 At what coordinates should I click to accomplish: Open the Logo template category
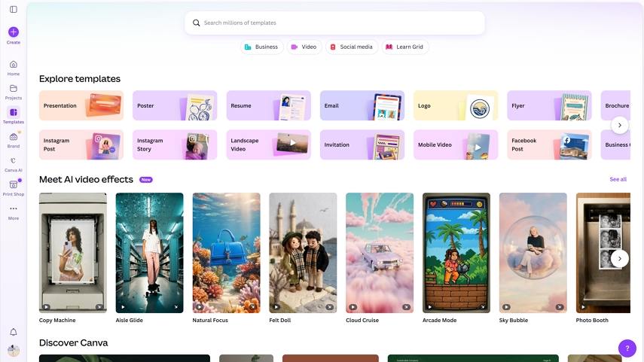tap(456, 105)
